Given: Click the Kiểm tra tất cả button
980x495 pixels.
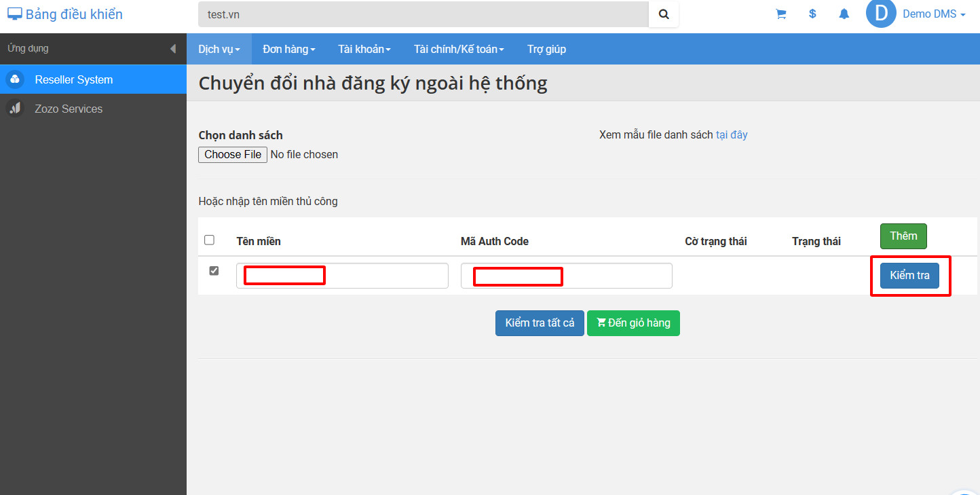Looking at the screenshot, I should tap(540, 323).
